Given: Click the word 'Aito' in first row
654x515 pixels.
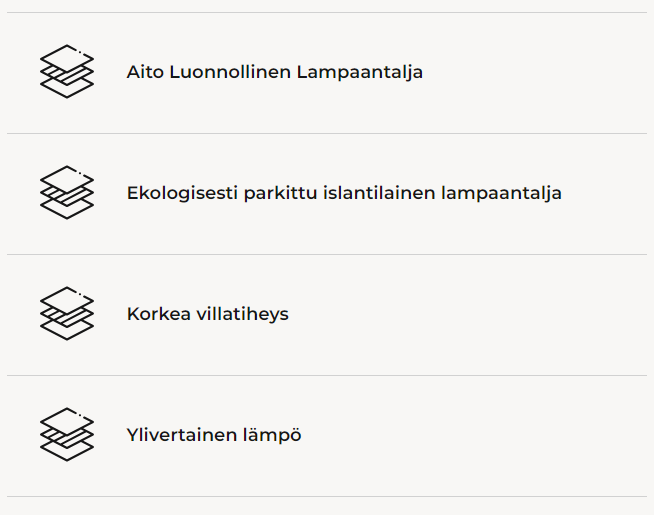Looking at the screenshot, I should tap(145, 73).
